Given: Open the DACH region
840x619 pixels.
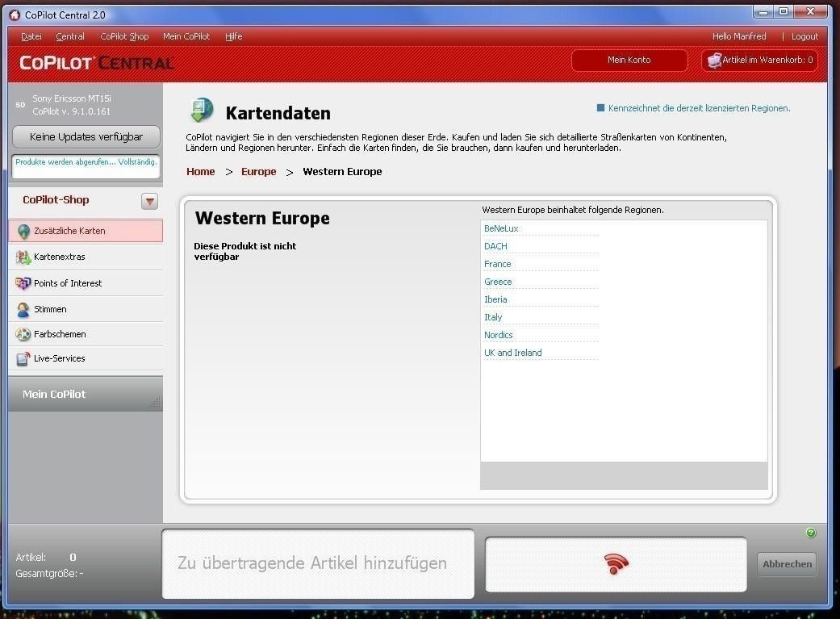Looking at the screenshot, I should coord(495,246).
